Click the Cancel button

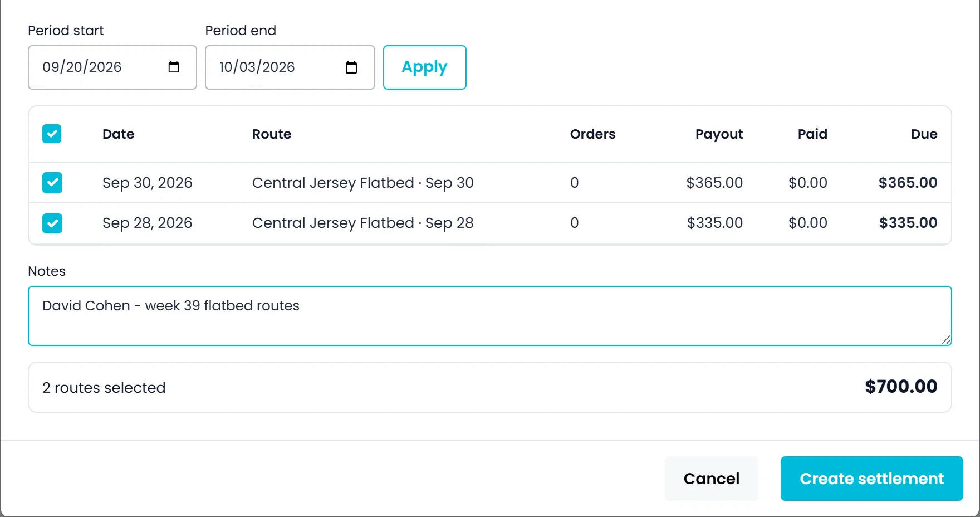coord(712,479)
